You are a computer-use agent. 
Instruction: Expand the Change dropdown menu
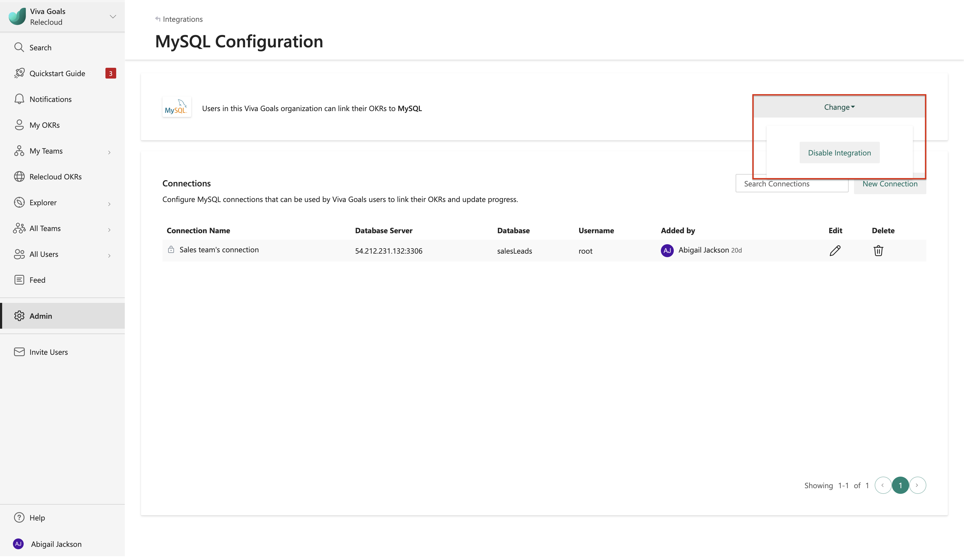tap(839, 107)
